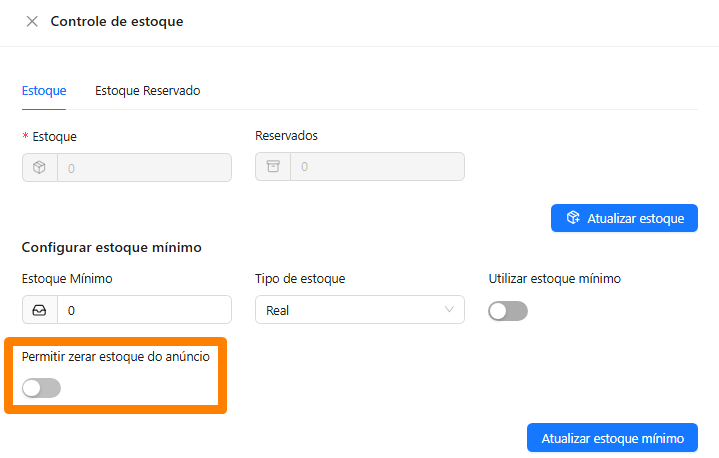Click the archive icon beside Reservados field
This screenshot has width=719, height=458.
click(273, 166)
